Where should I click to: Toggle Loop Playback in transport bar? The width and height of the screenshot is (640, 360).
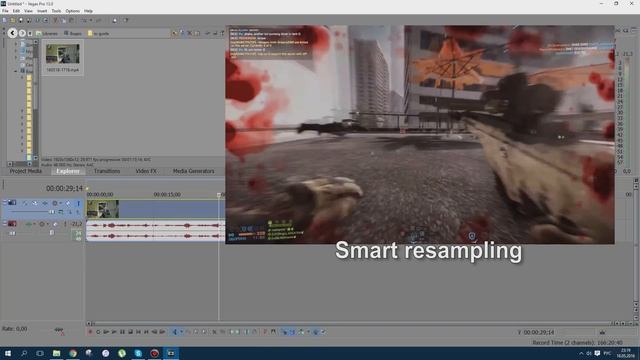(x=98, y=332)
